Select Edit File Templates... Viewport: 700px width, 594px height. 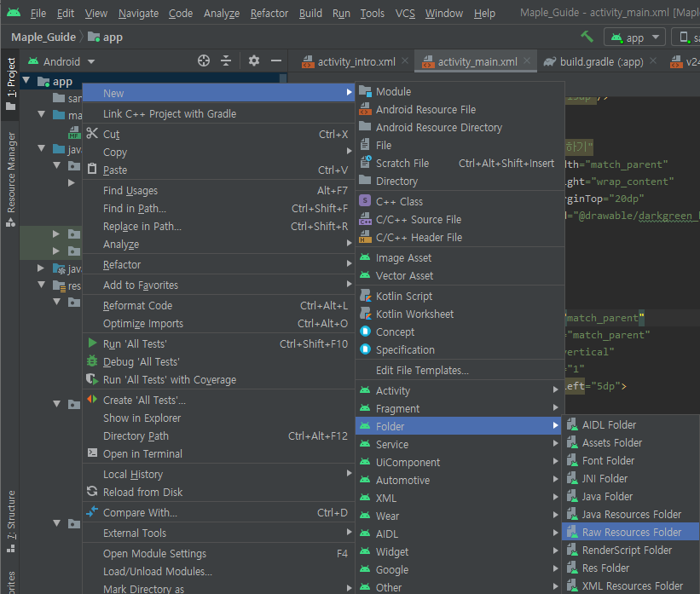460,371
